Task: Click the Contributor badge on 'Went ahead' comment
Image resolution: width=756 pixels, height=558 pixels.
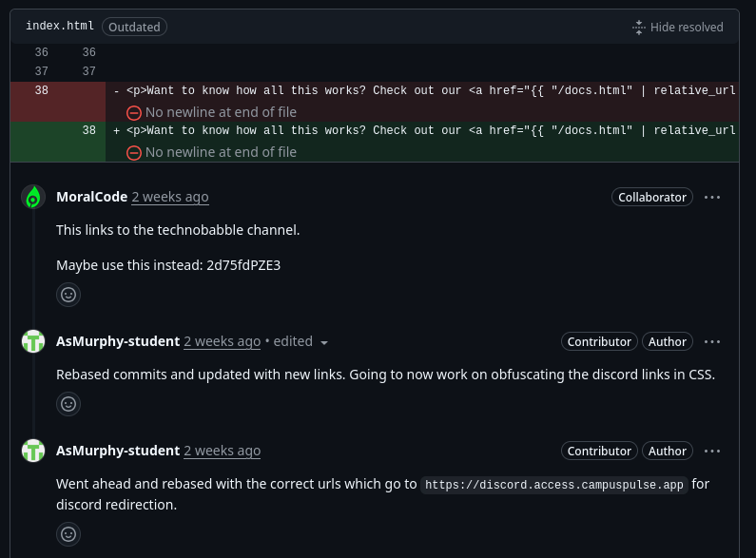Action: click(599, 451)
